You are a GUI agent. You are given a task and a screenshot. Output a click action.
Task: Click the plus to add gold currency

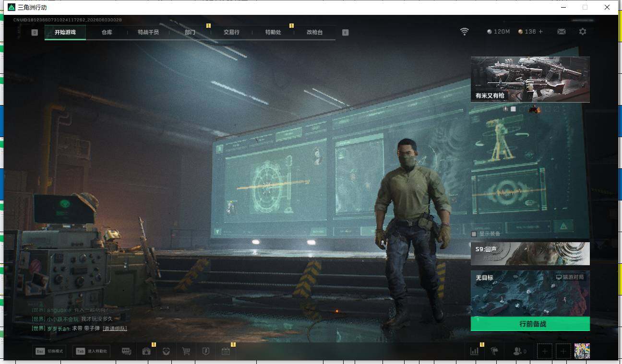(x=541, y=32)
